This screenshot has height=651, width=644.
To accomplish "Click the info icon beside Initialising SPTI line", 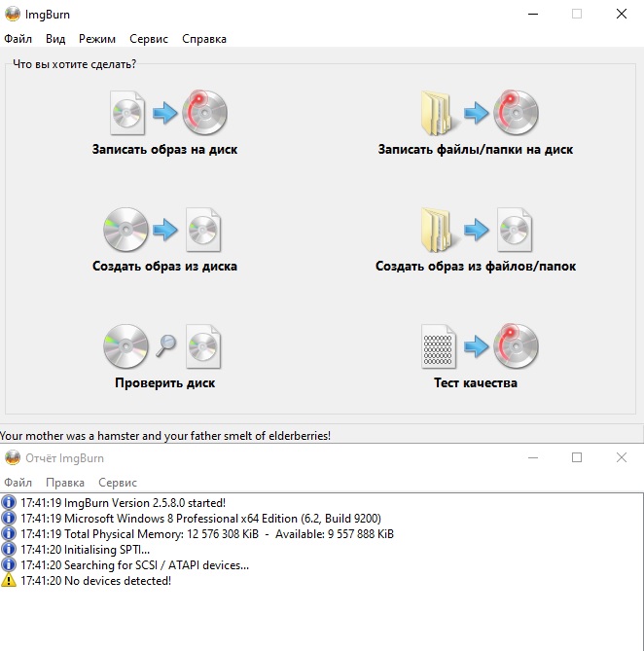I will point(9,549).
